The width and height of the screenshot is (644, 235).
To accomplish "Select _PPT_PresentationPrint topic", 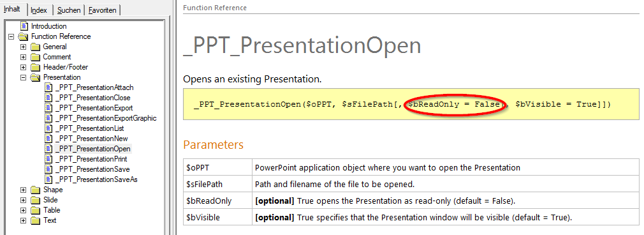I will pos(91,159).
